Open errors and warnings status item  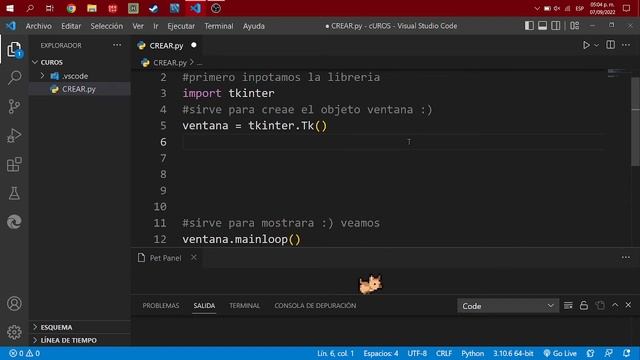click(24, 353)
